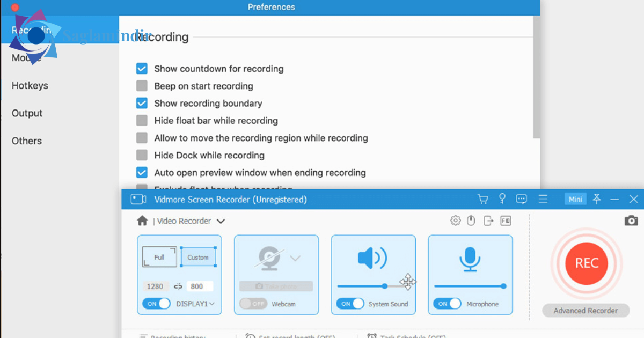The height and width of the screenshot is (338, 644).
Task: Open the register key icon
Action: point(502,199)
